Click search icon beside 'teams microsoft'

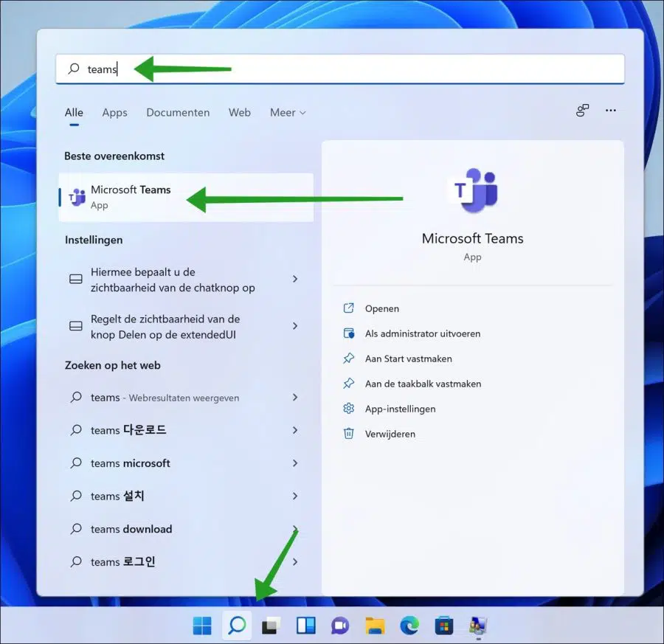tap(76, 463)
